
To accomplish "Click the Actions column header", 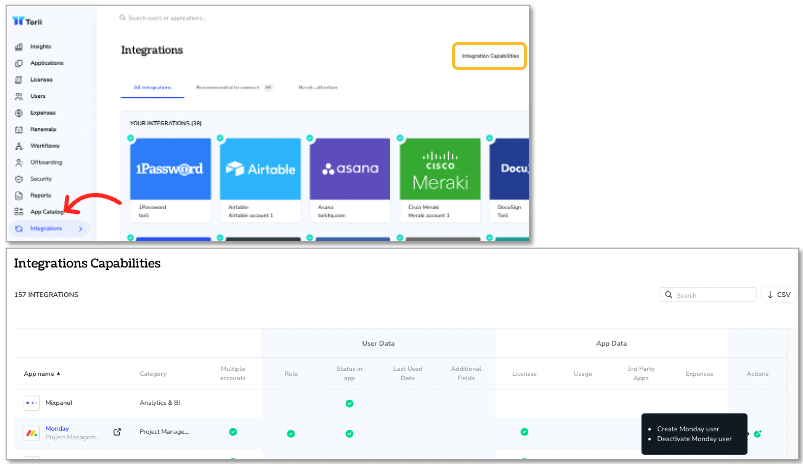I will (757, 374).
